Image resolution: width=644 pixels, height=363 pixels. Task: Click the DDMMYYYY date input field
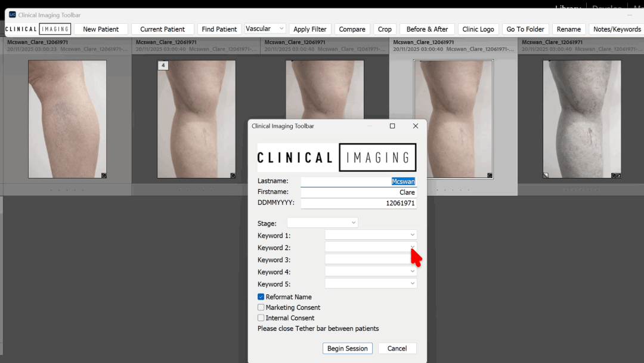pos(358,203)
